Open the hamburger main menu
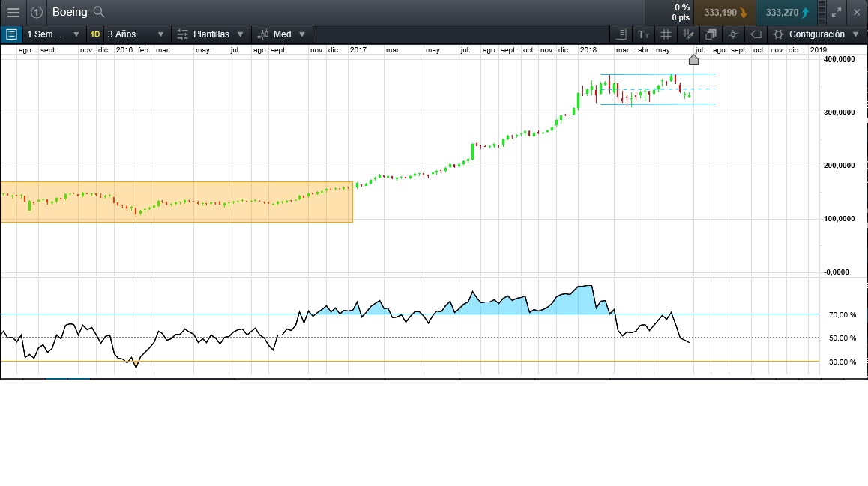 tap(13, 13)
